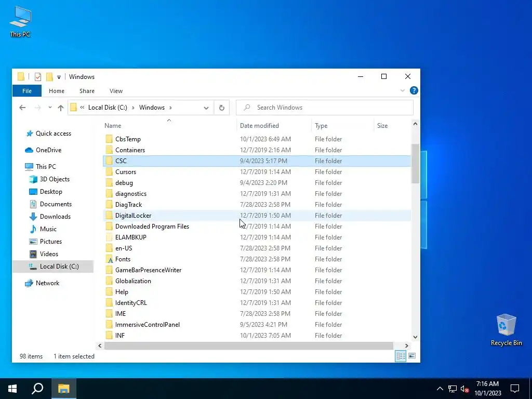Select the debug folder

257,183
